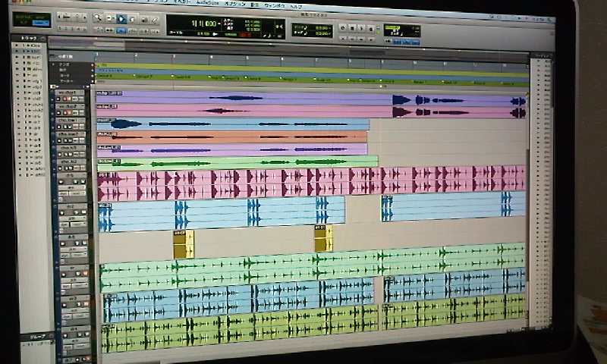This screenshot has width=607, height=364.
Task: Click horizontal zoom in right arrow
Action: [85, 17]
